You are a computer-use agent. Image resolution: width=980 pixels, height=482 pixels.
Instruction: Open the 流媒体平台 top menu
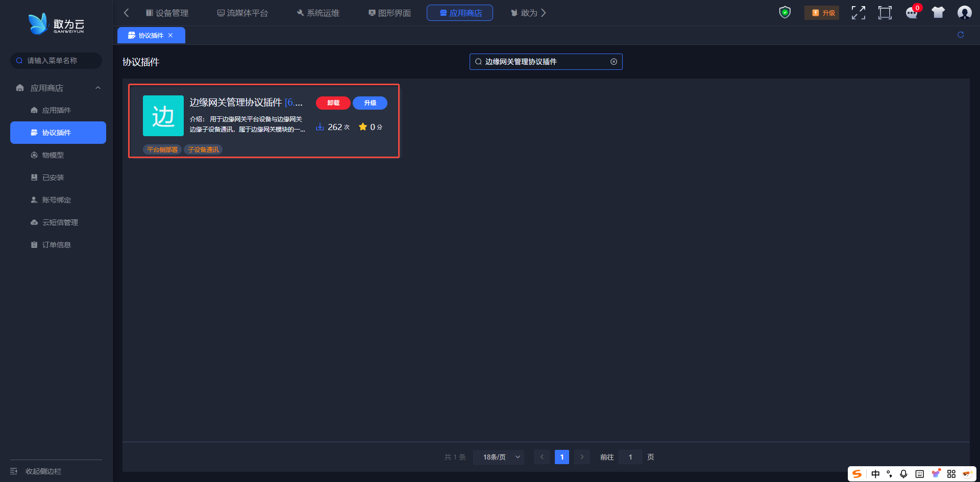[x=242, y=13]
